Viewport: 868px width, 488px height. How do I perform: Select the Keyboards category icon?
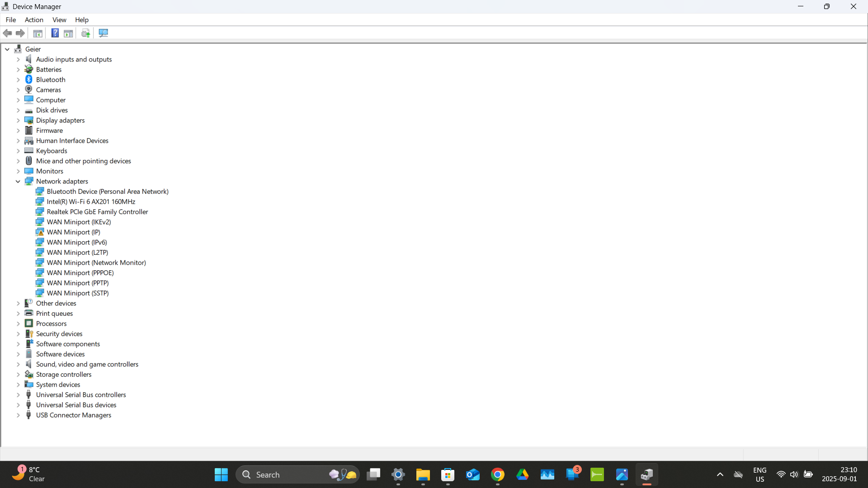(x=29, y=150)
